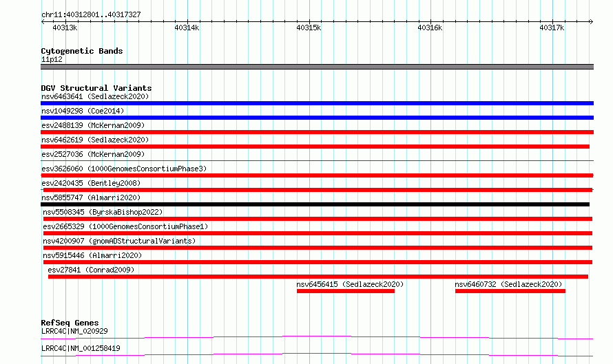
Task: Select the red bar under esv2420435
Action: (x=317, y=190)
